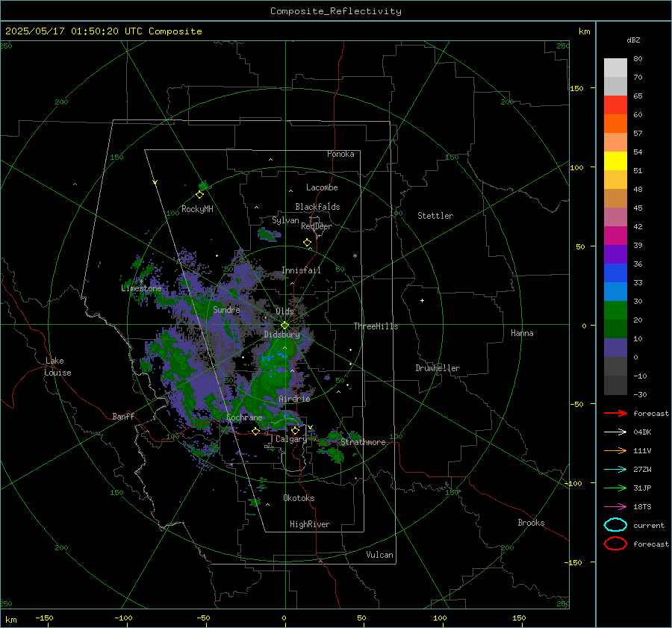Screen dimensions: 672x628
Task: Click the red forecast ellipse in legend
Action: click(x=615, y=544)
